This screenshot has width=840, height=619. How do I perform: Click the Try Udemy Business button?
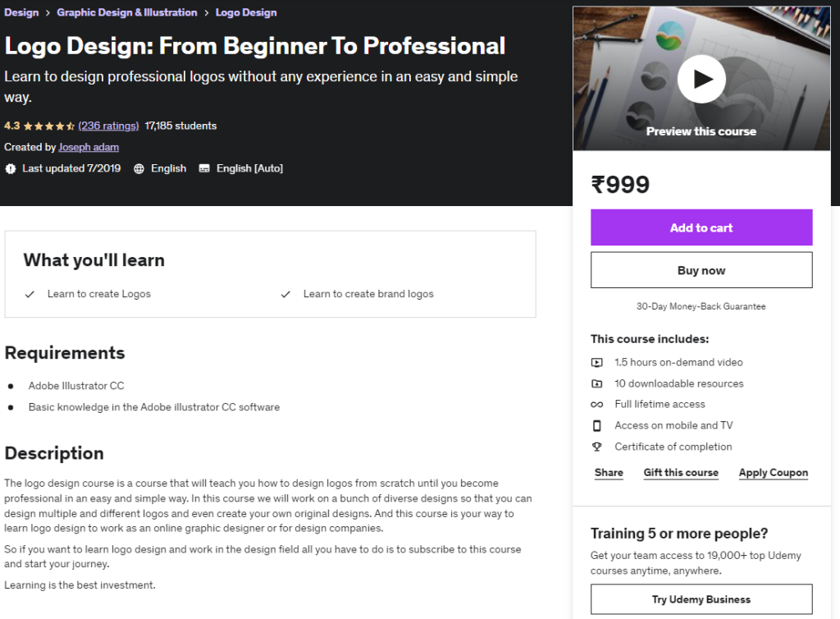point(701,599)
